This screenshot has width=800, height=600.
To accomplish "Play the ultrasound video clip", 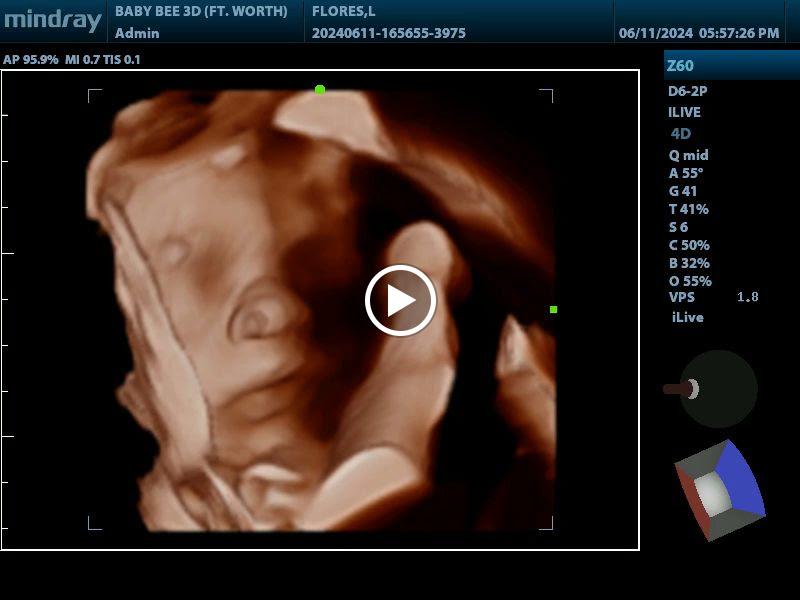I will [x=401, y=301].
